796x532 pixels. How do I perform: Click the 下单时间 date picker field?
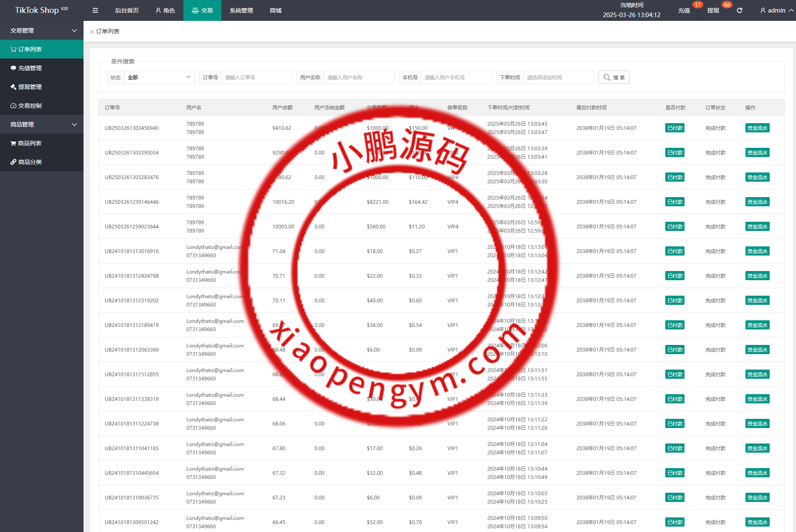coord(558,77)
